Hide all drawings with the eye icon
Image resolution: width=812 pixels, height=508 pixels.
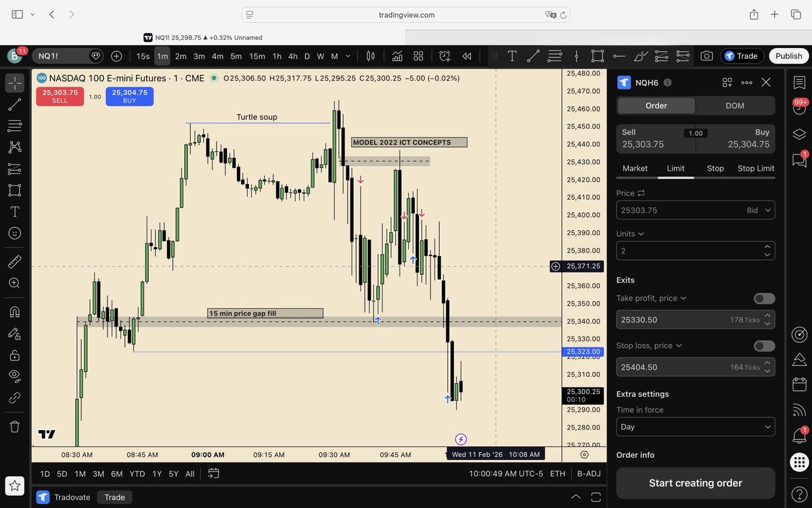[x=15, y=376]
